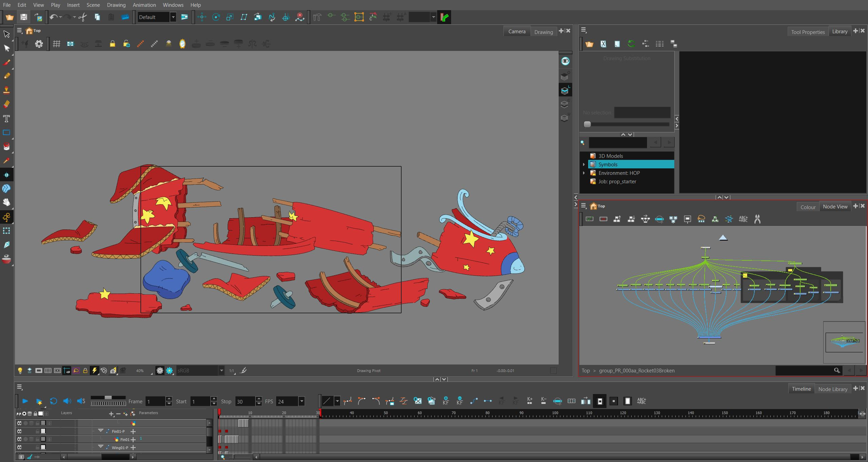Viewport: 868px width, 462px height.
Task: Open the Scene menu
Action: [x=93, y=5]
